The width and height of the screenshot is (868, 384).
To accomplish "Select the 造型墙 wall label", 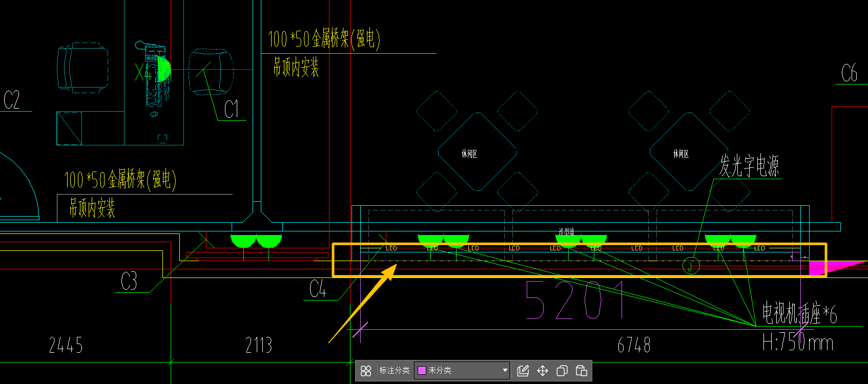I will point(566,232).
